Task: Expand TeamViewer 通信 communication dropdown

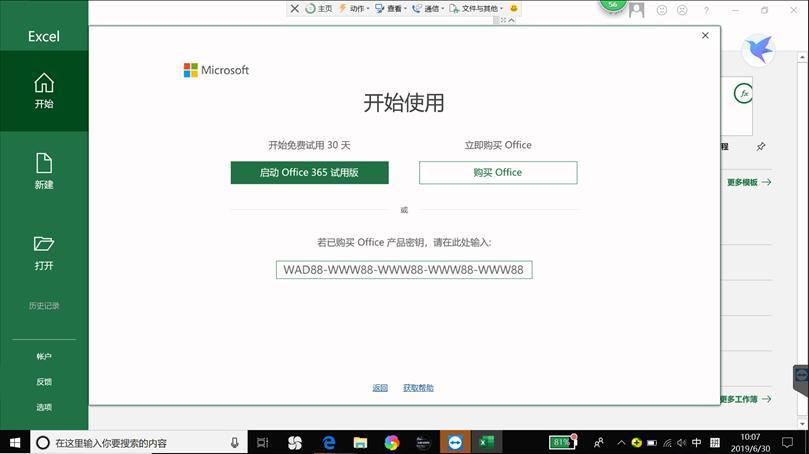Action: tap(428, 8)
